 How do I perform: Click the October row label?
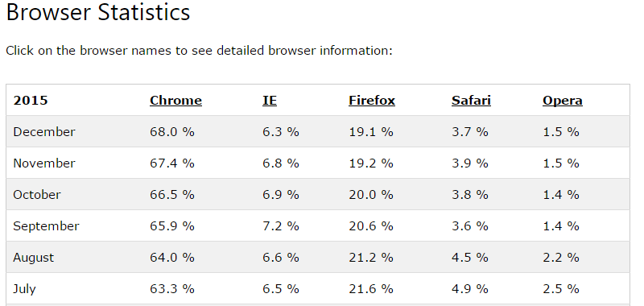point(37,195)
